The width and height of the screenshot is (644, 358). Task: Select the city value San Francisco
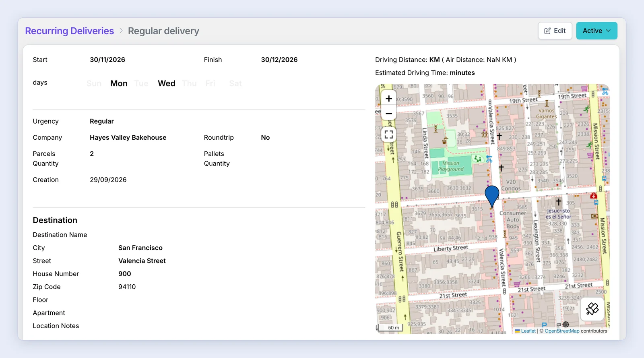coord(140,248)
